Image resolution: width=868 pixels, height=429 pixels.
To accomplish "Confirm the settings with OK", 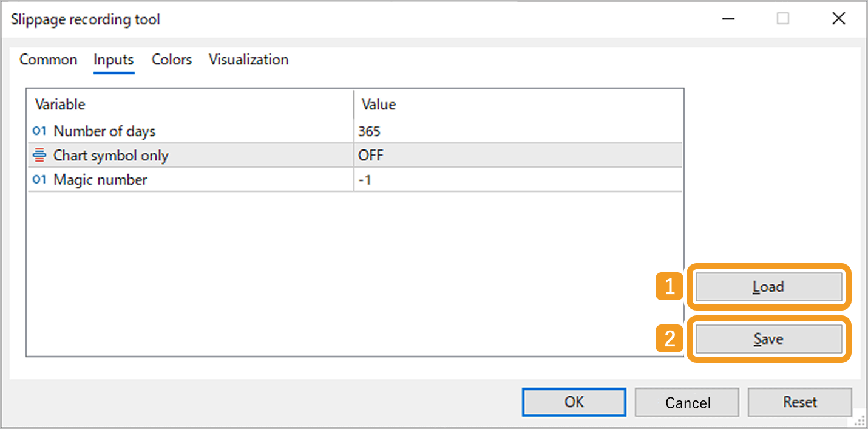I will click(574, 402).
